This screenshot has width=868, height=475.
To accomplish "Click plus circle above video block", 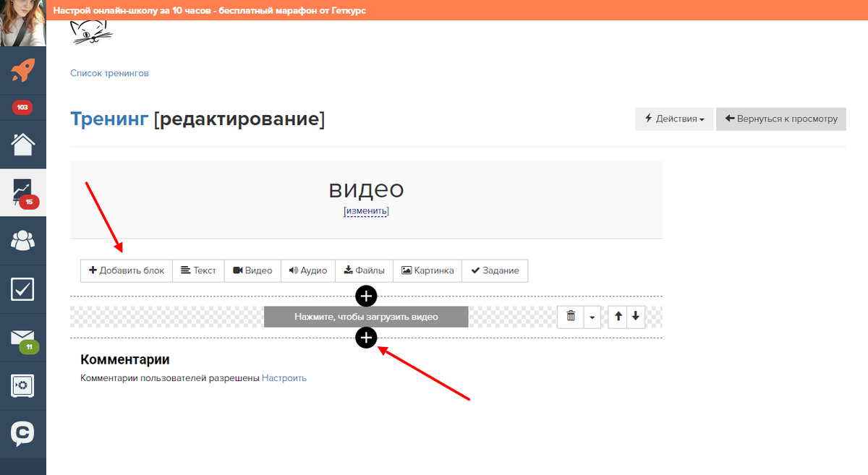I will coord(366,296).
